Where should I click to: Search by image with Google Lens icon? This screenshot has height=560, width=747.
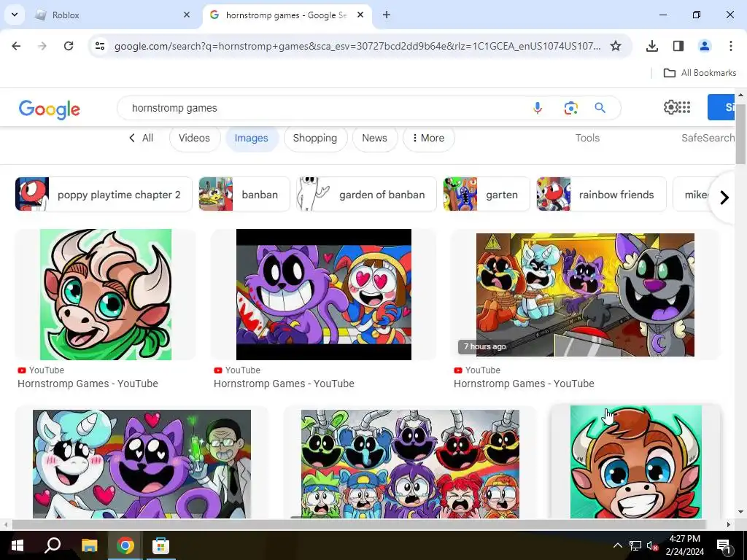point(570,108)
